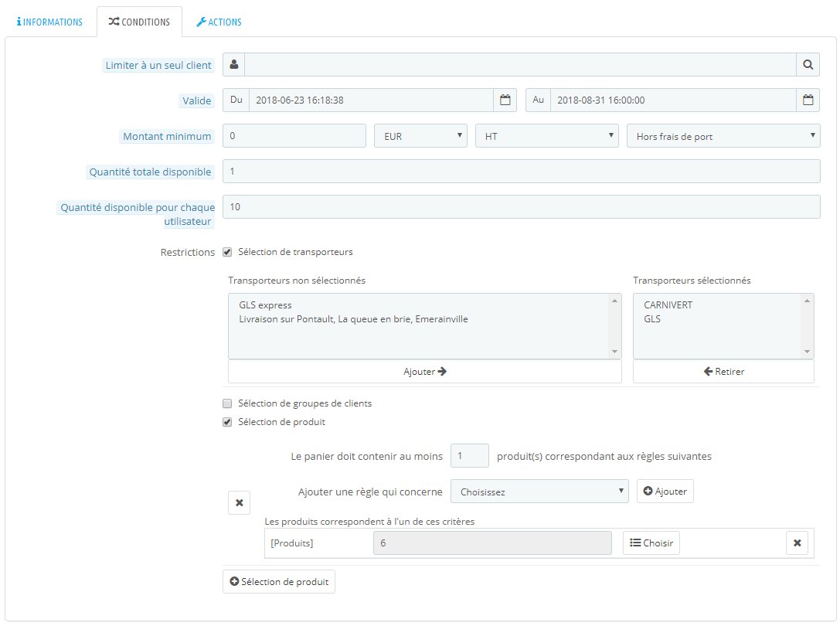Select GLS express in unselected carriers

coord(265,305)
